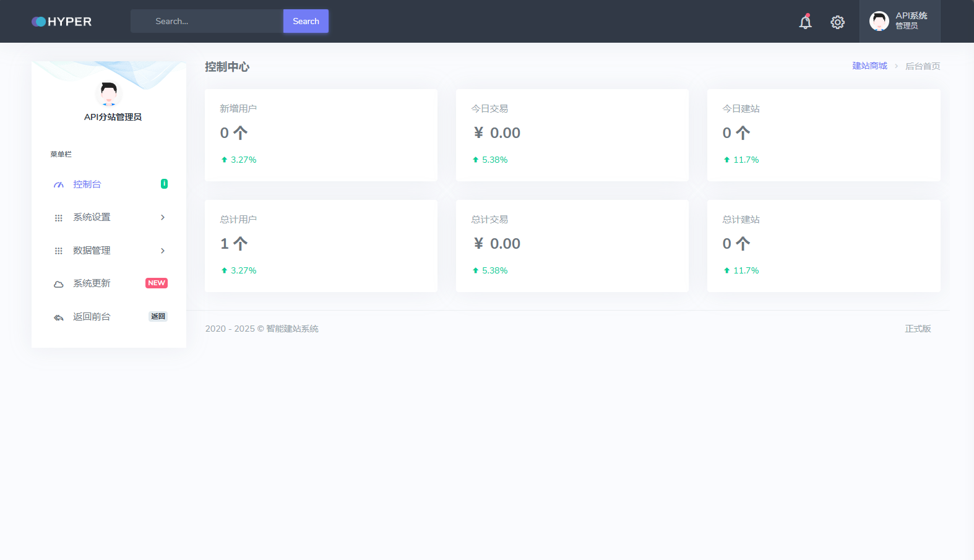Image resolution: width=974 pixels, height=560 pixels.
Task: Click into the Search text field
Action: click(207, 21)
